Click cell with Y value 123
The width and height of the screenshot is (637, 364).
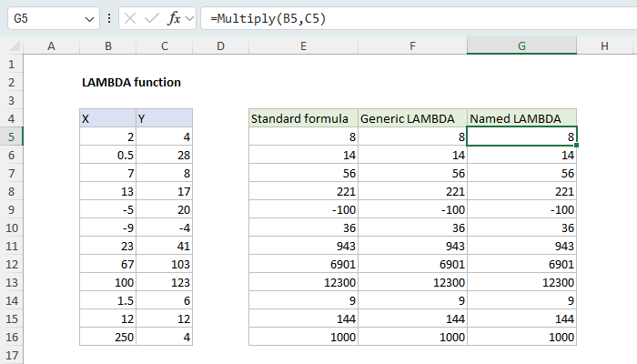click(x=165, y=282)
